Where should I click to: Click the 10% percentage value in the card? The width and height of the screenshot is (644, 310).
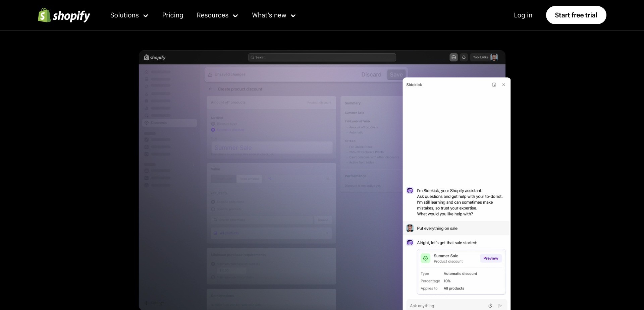[x=447, y=281]
